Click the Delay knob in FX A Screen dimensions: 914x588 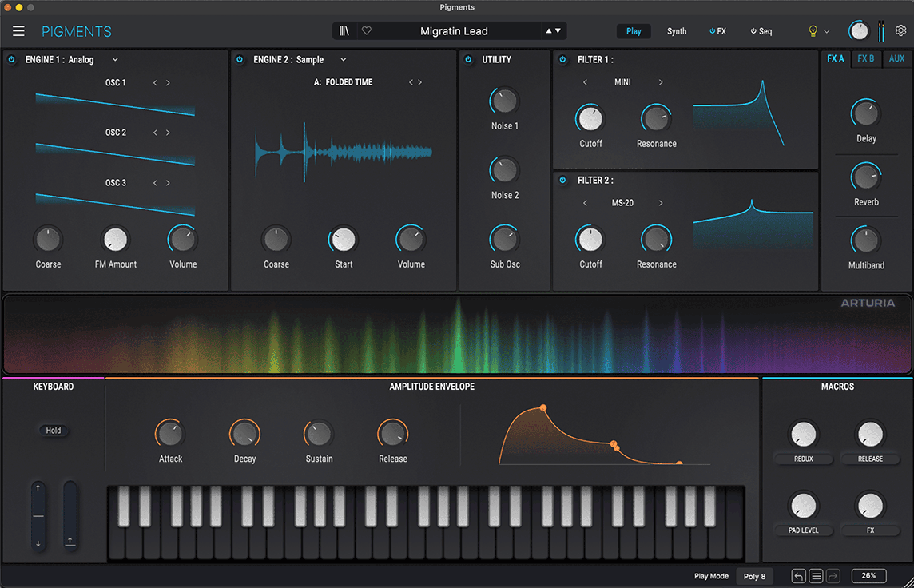[866, 114]
